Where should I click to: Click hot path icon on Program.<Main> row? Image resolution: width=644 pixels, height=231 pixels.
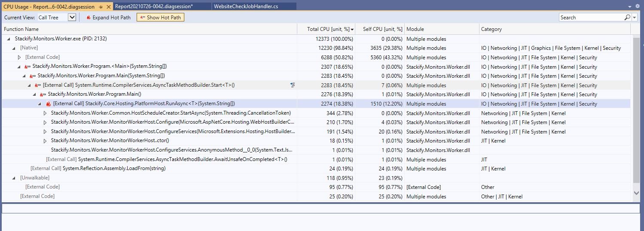28,67
